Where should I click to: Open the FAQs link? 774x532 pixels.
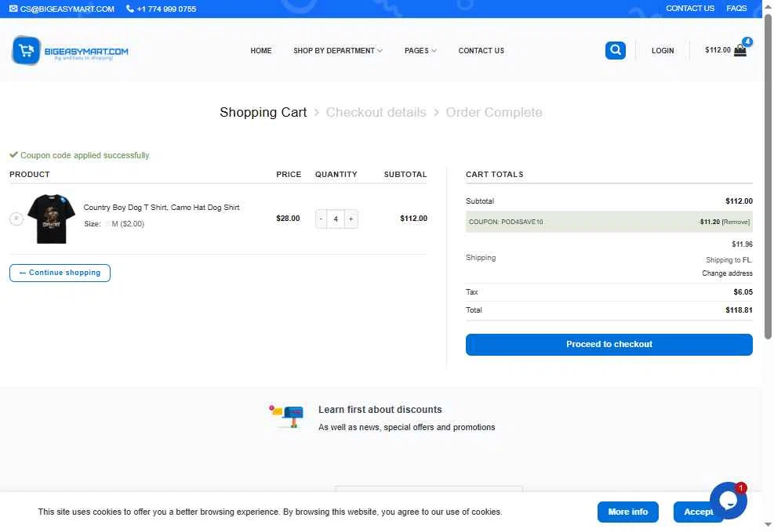(736, 9)
